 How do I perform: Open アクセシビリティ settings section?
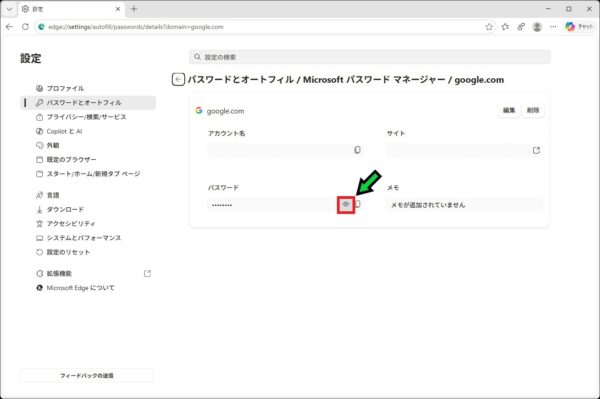pos(88,223)
